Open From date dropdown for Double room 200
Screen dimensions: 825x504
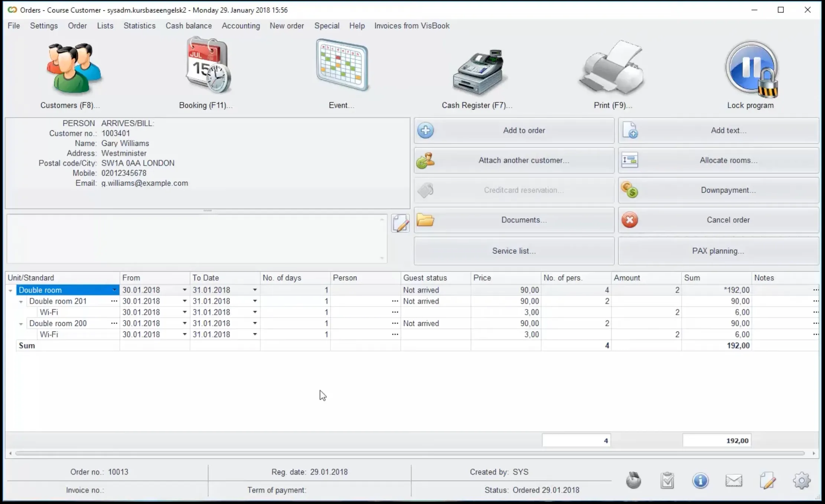185,324
